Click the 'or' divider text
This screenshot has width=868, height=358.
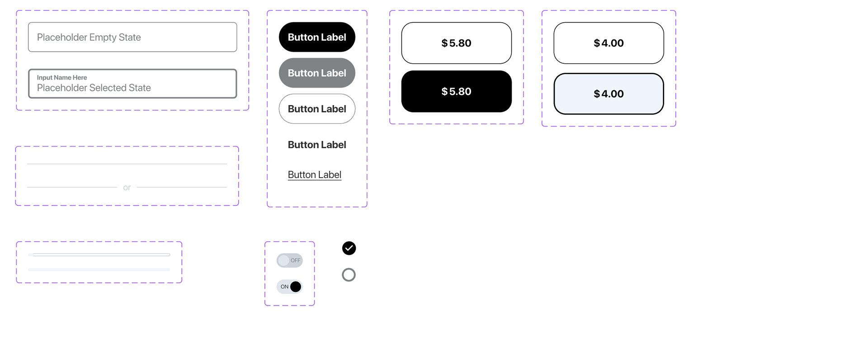pos(127,187)
